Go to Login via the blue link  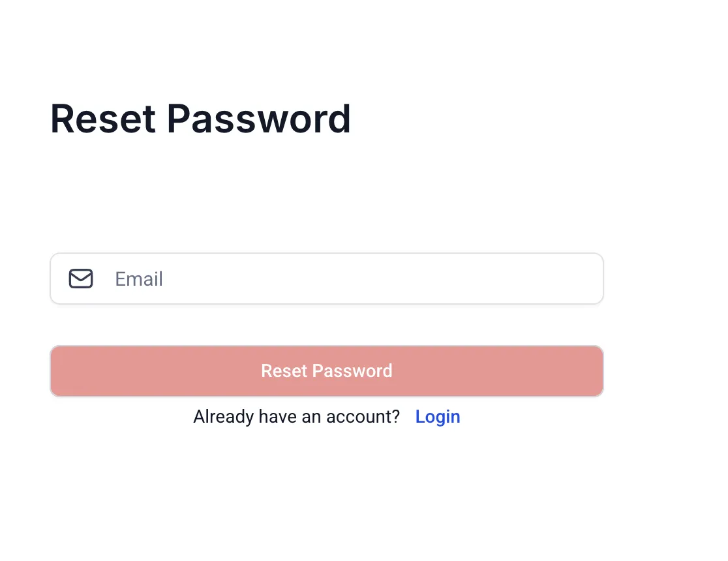(x=438, y=417)
